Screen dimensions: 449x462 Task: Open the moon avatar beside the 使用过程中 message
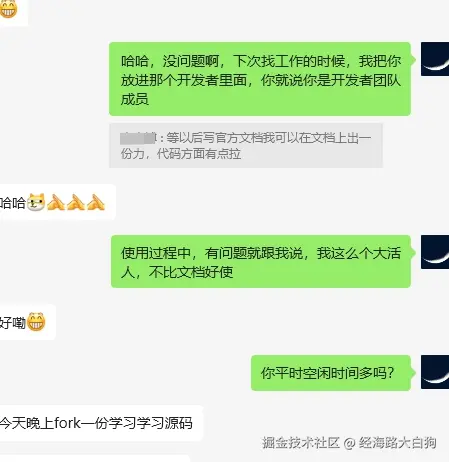(435, 252)
